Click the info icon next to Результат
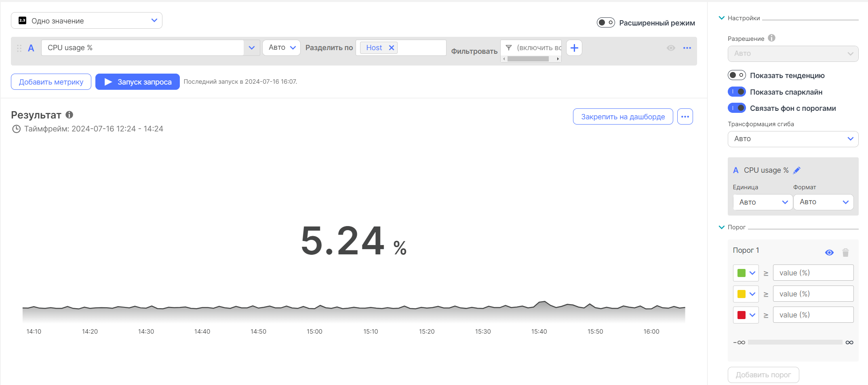The width and height of the screenshot is (868, 385). [70, 115]
